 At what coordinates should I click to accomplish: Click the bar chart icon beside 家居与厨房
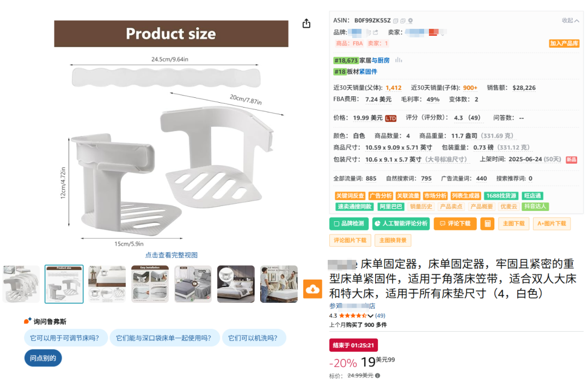398,60
